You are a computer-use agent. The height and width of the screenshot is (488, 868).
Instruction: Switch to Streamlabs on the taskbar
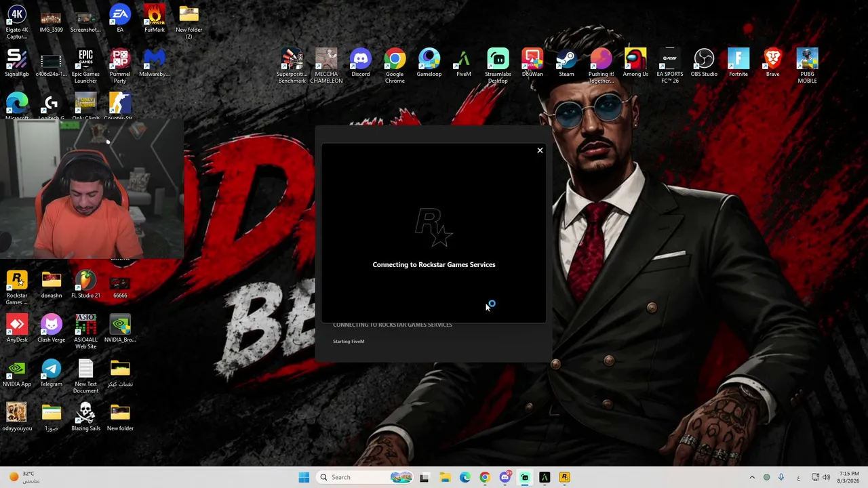click(525, 477)
